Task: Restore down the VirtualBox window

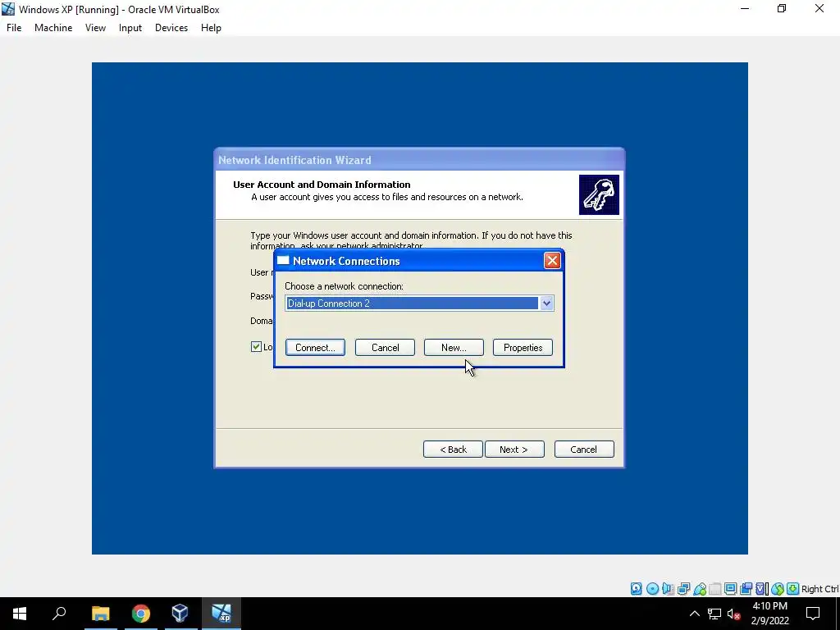Action: click(x=782, y=8)
